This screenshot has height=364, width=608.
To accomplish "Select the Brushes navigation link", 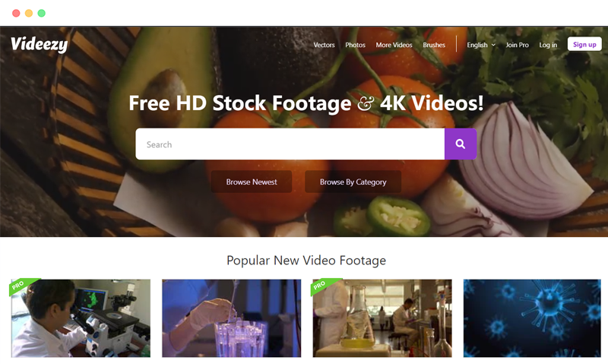I will (x=434, y=45).
